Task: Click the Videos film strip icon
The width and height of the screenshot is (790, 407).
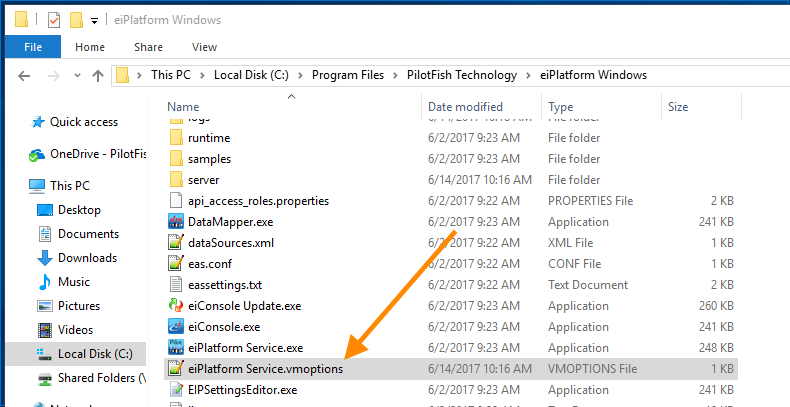Action: (x=45, y=330)
